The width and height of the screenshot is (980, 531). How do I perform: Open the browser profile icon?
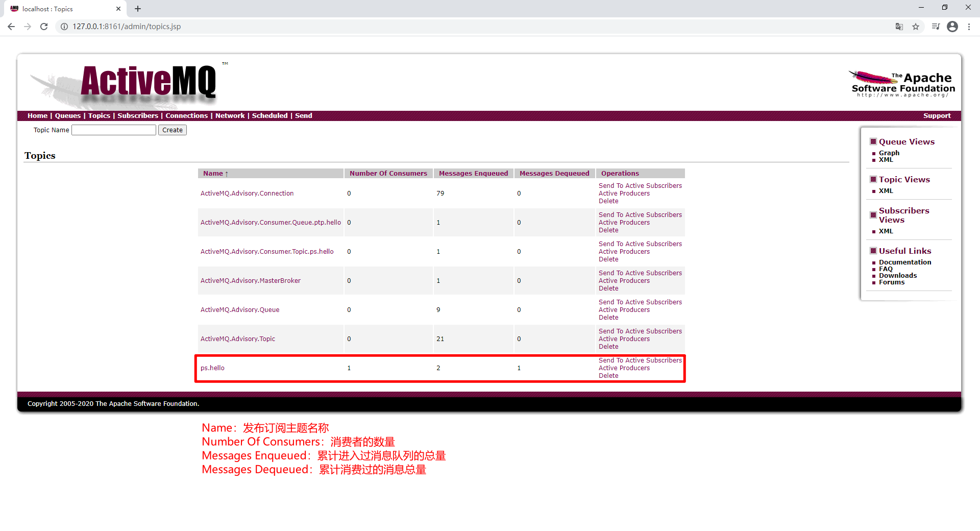pos(952,27)
